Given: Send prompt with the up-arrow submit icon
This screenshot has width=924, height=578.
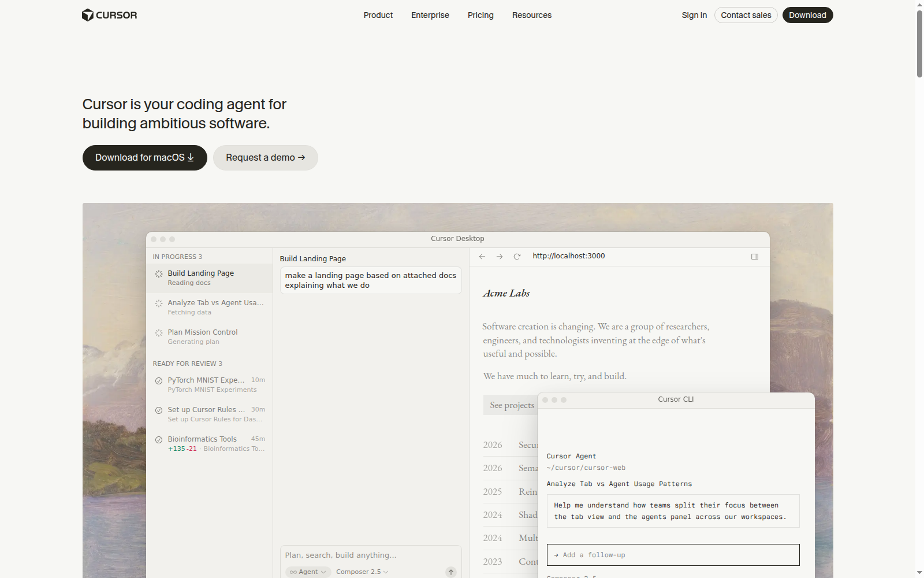Looking at the screenshot, I should pyautogui.click(x=451, y=572).
